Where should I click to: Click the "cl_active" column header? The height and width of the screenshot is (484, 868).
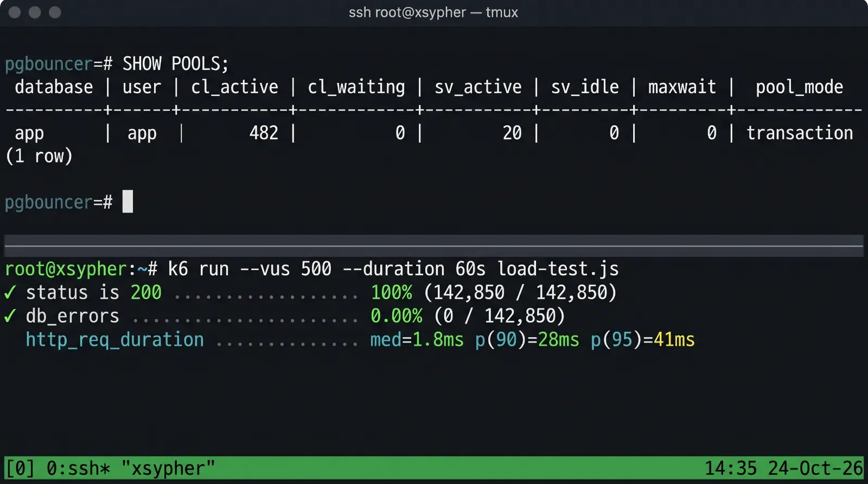point(235,87)
